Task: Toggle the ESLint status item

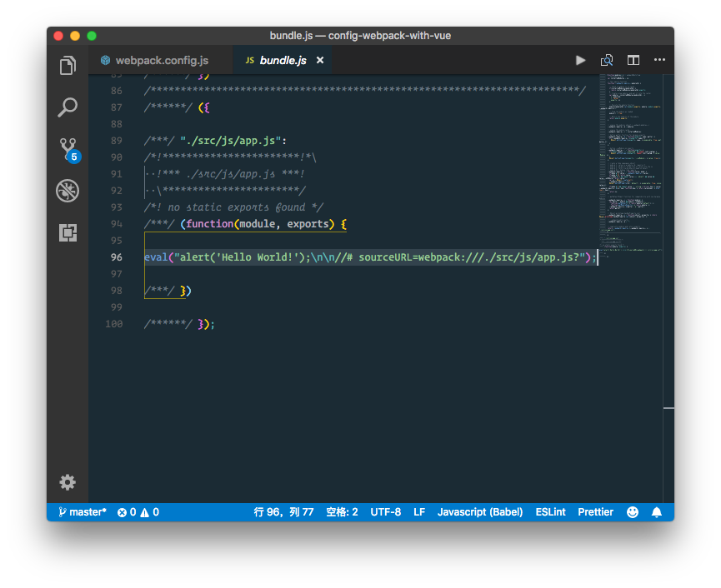Action: (x=550, y=512)
